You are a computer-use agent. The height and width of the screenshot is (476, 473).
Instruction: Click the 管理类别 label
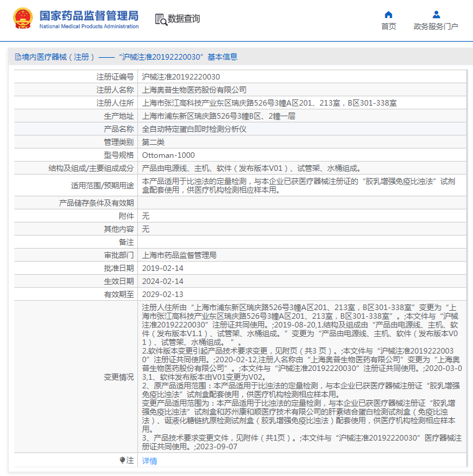119,142
